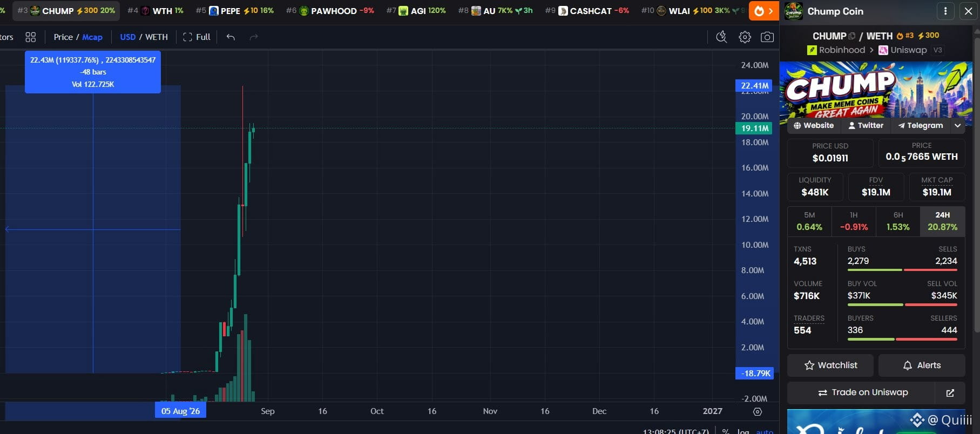Expand more social links chevron
The width and height of the screenshot is (980, 434).
point(958,125)
